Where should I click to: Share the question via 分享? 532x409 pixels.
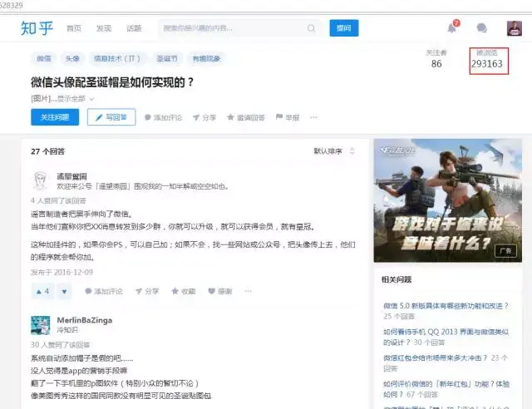pyautogui.click(x=204, y=117)
